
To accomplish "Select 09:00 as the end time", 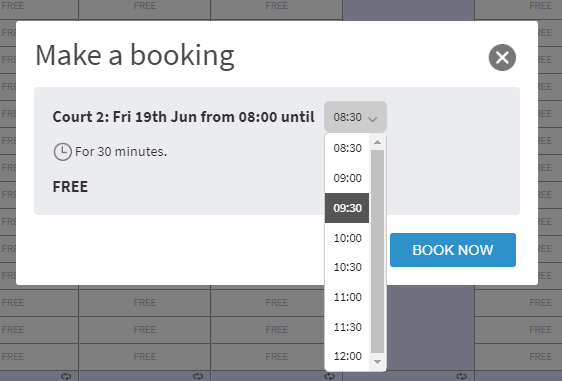I will [347, 178].
